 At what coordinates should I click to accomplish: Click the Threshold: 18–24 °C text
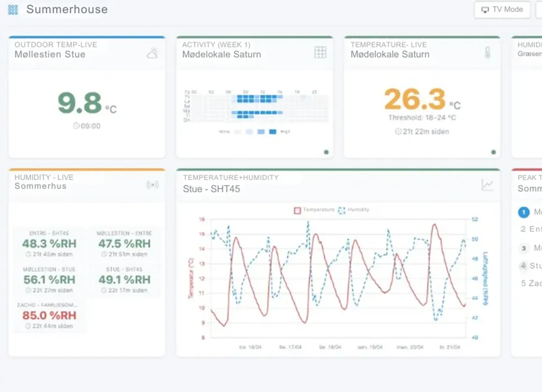[x=422, y=118]
